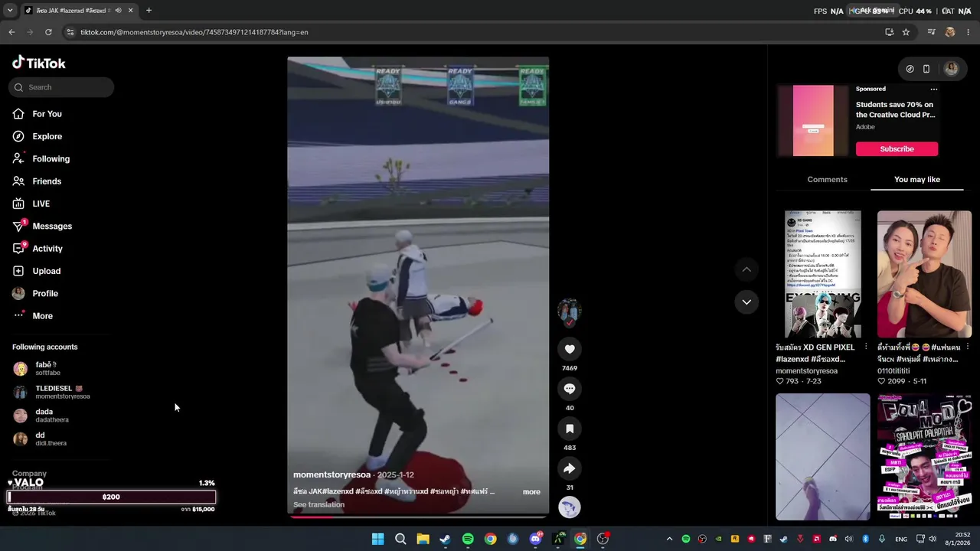Screen dimensions: 980x551
Task: Open the Windows Start menu
Action: point(377,539)
